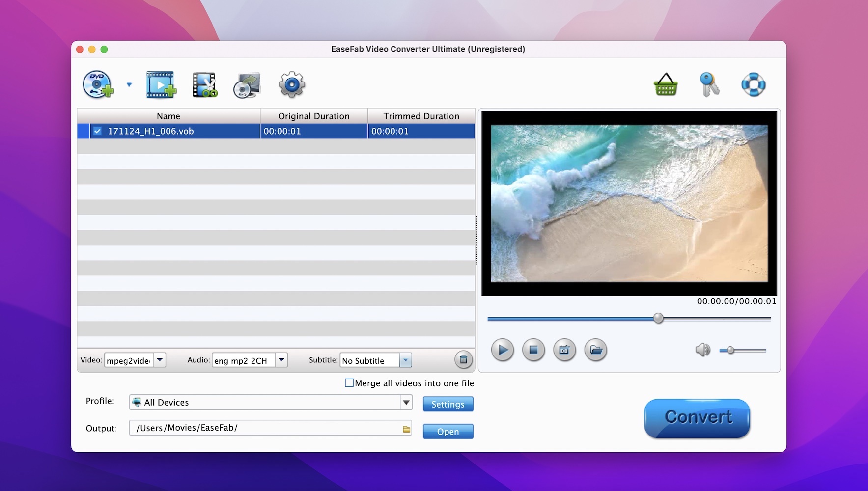Click the Add Video film icon

[x=161, y=84]
